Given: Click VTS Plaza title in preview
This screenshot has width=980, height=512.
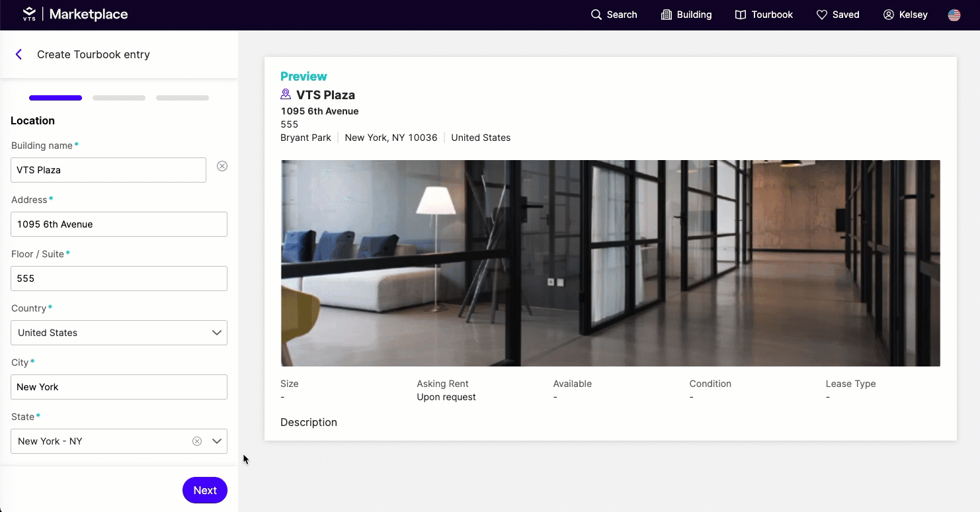Looking at the screenshot, I should [x=325, y=95].
